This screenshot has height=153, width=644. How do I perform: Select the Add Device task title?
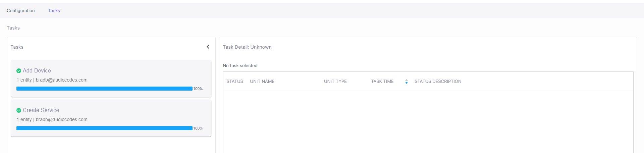point(37,71)
